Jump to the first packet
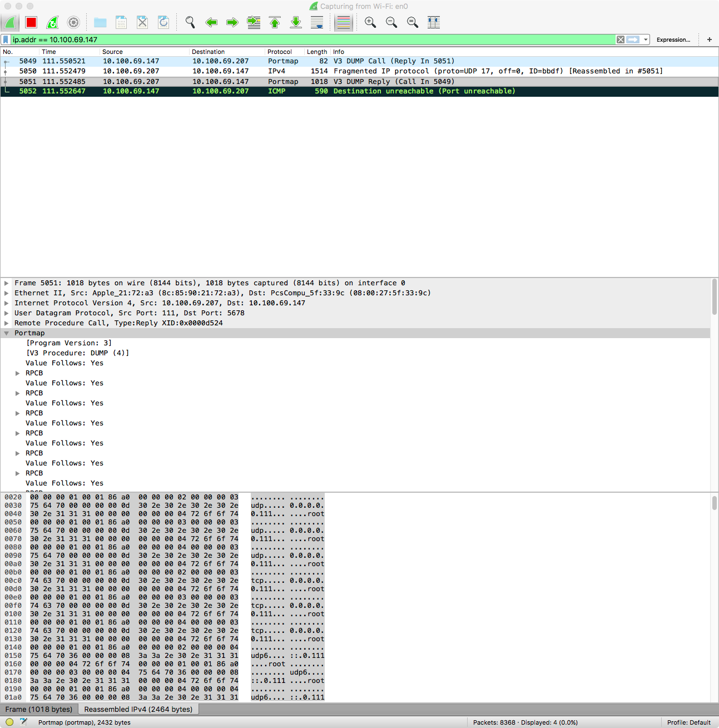This screenshot has width=719, height=728. tap(275, 23)
